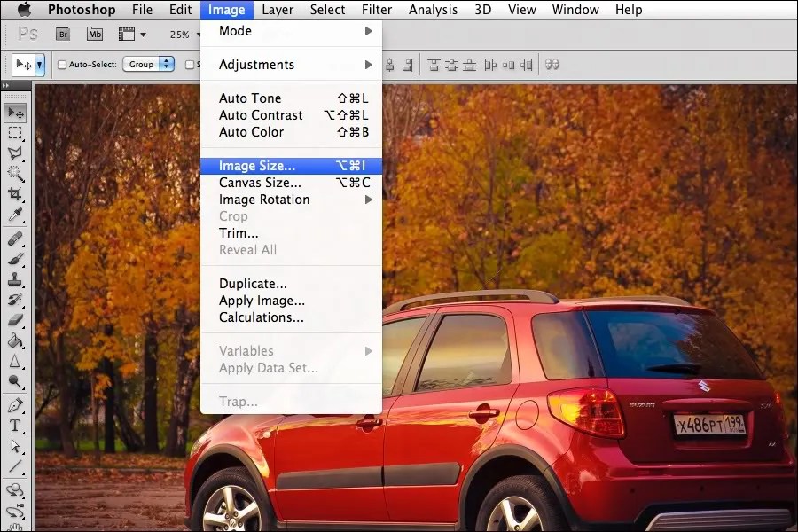Select the Brush tool
Viewport: 798px width, 532px height.
click(x=15, y=259)
